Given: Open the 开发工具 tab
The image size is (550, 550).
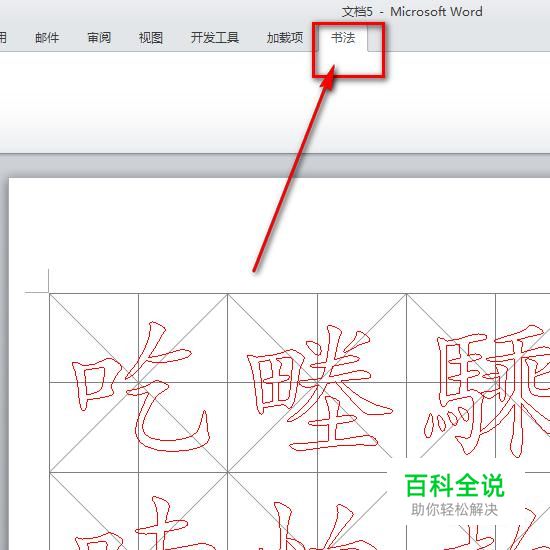Looking at the screenshot, I should (x=215, y=38).
